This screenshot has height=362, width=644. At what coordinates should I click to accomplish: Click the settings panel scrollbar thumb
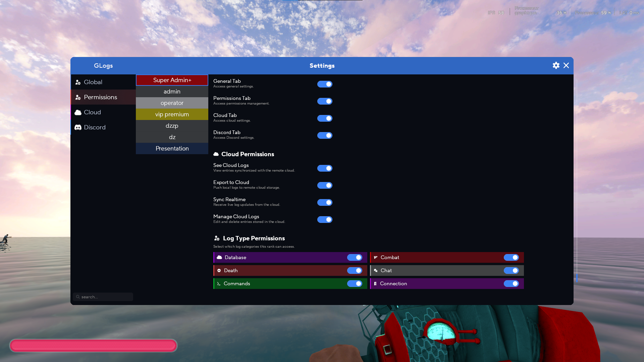(x=577, y=278)
